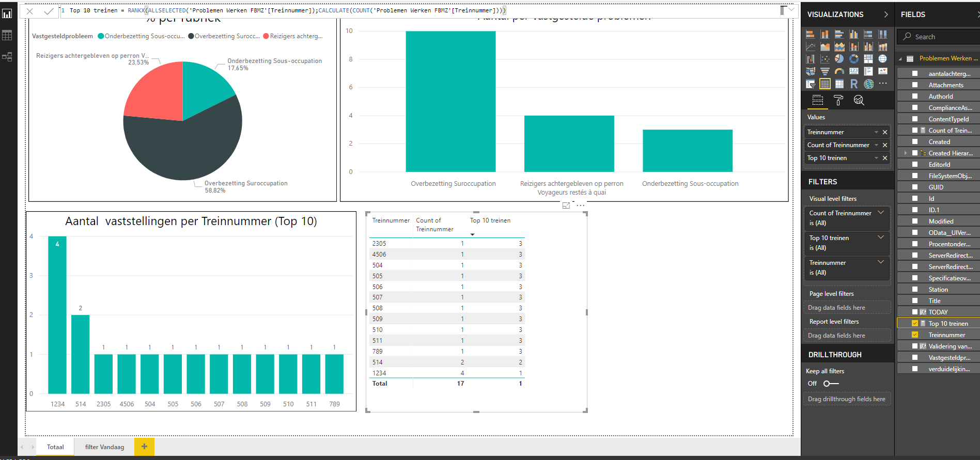
Task: Choose the card (123) visualization
Action: pyautogui.click(x=853, y=72)
